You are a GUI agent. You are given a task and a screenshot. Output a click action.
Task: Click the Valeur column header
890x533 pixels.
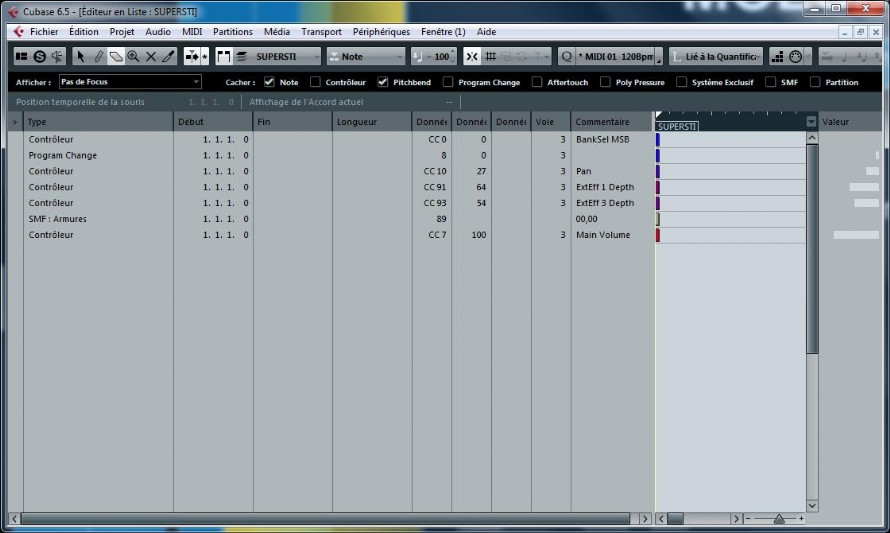click(850, 121)
